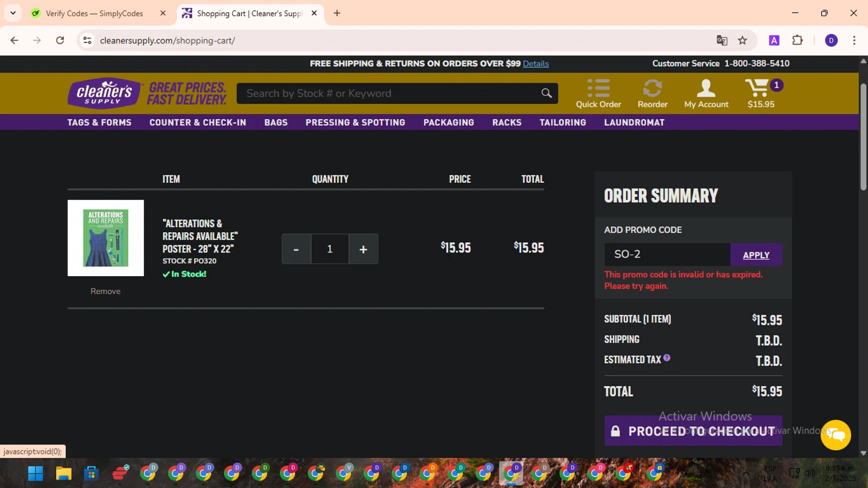Bookmark this page with the star

742,41
